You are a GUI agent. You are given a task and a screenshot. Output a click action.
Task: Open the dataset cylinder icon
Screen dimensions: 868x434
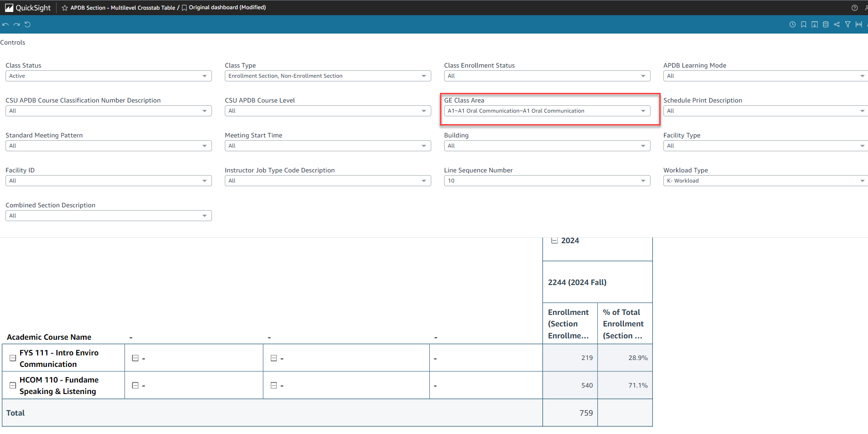point(826,24)
